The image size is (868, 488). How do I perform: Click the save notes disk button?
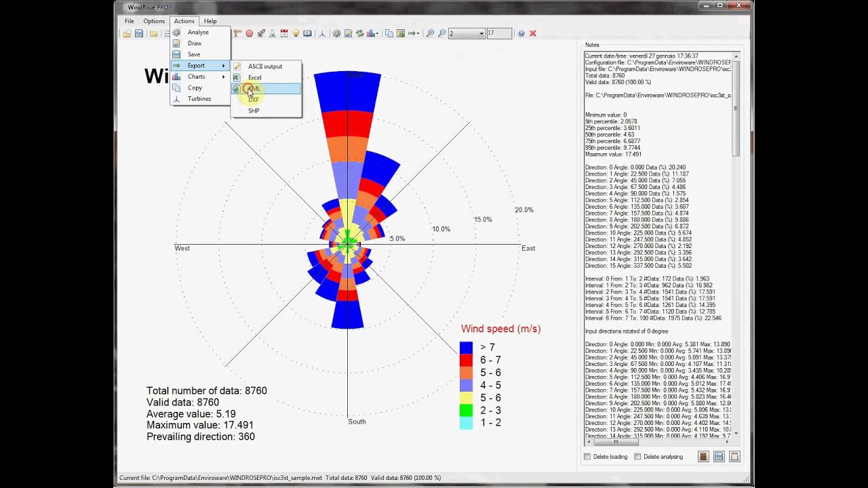[x=719, y=457]
